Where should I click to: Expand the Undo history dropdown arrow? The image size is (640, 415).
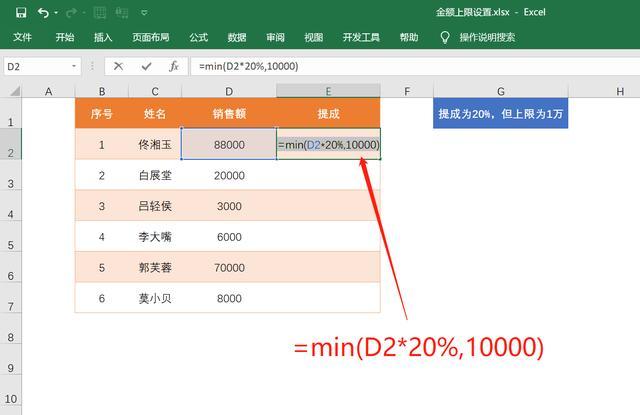58,14
